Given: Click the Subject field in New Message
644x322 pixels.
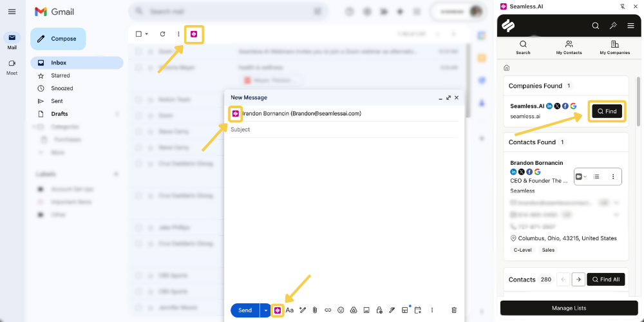Looking at the screenshot, I should [x=344, y=129].
